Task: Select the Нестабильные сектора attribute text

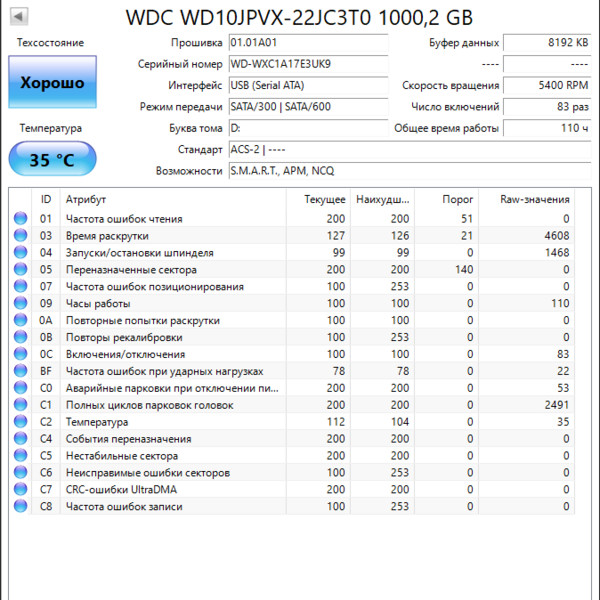Action: (x=122, y=456)
